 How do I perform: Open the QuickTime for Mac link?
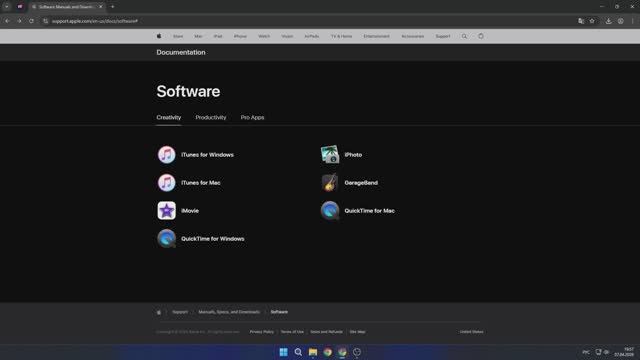tap(369, 211)
